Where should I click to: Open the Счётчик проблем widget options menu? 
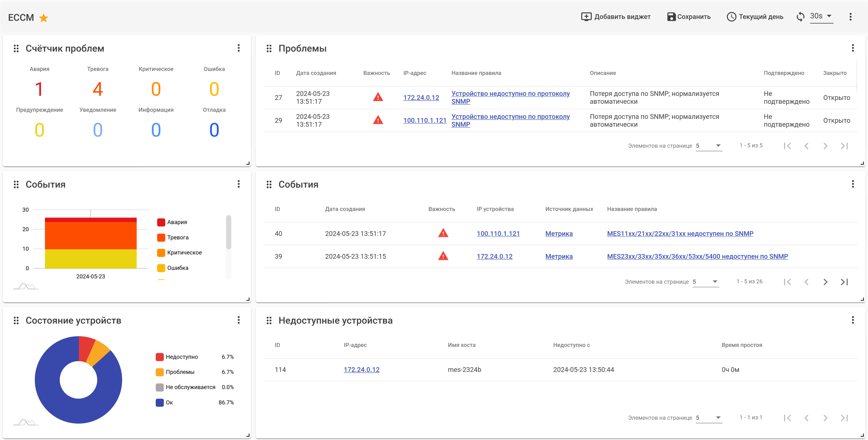point(239,48)
